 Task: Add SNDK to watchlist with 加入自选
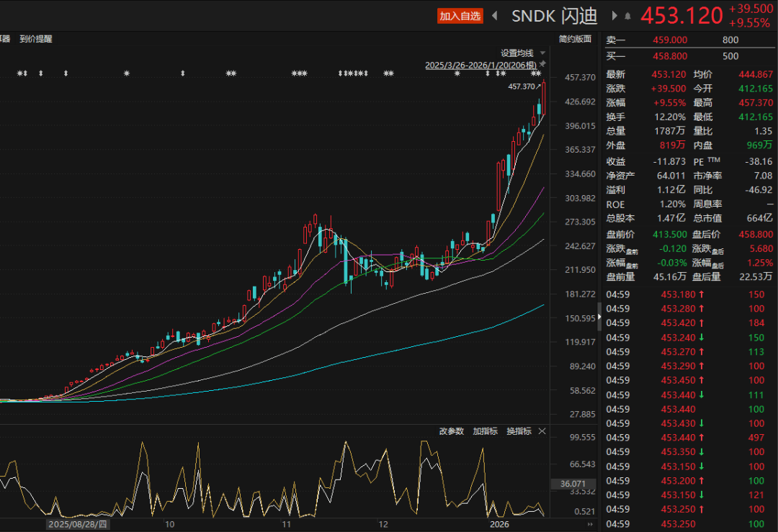point(460,16)
